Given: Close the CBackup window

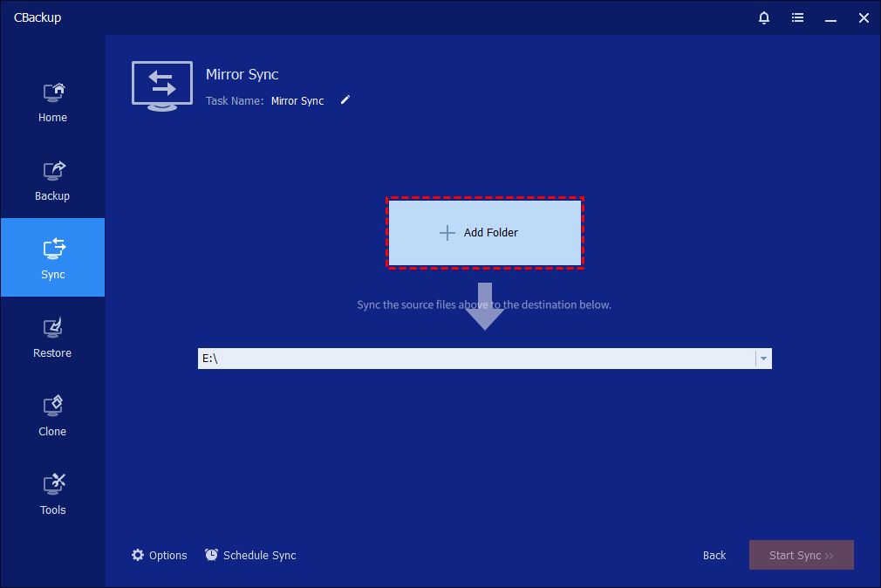Looking at the screenshot, I should coord(864,17).
